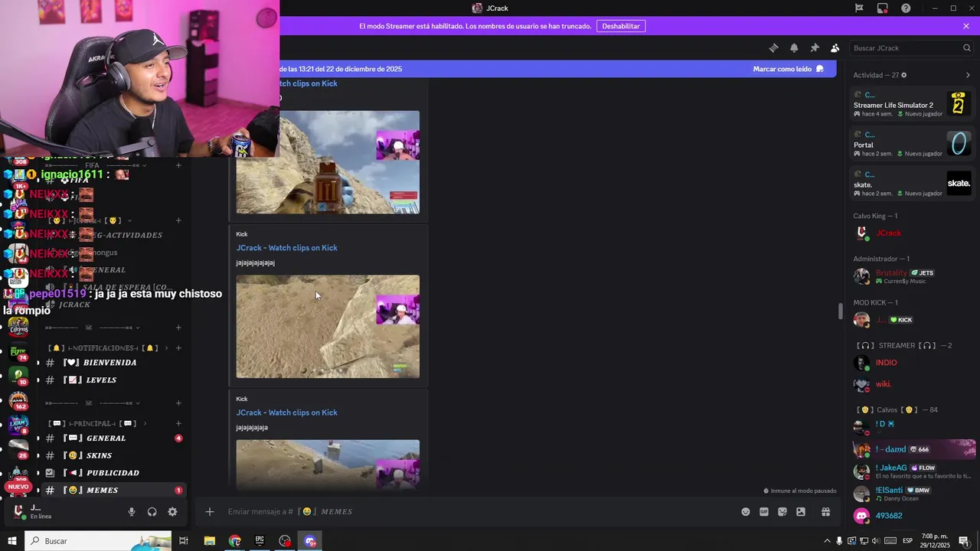The image size is (980, 551).
Task: Show hidden system tray icons chevron
Action: click(827, 541)
